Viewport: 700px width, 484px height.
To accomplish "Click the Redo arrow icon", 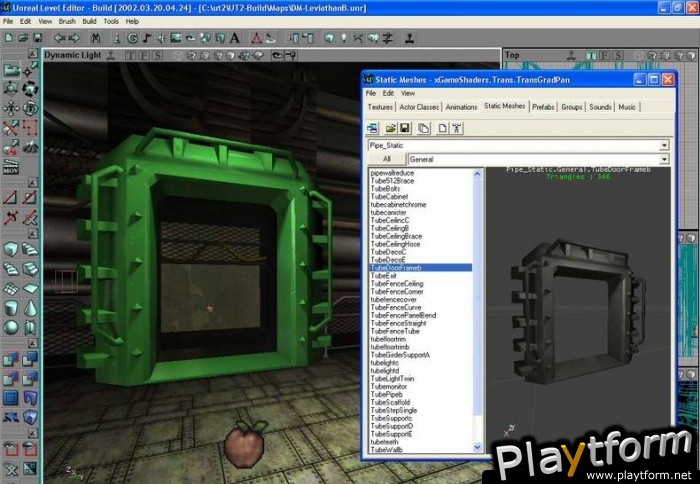I will click(x=74, y=38).
